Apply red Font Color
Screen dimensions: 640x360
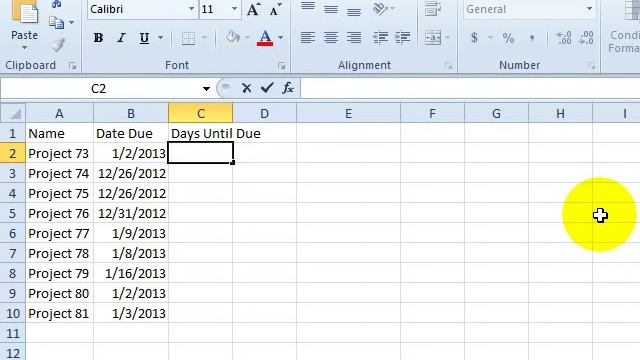[265, 38]
